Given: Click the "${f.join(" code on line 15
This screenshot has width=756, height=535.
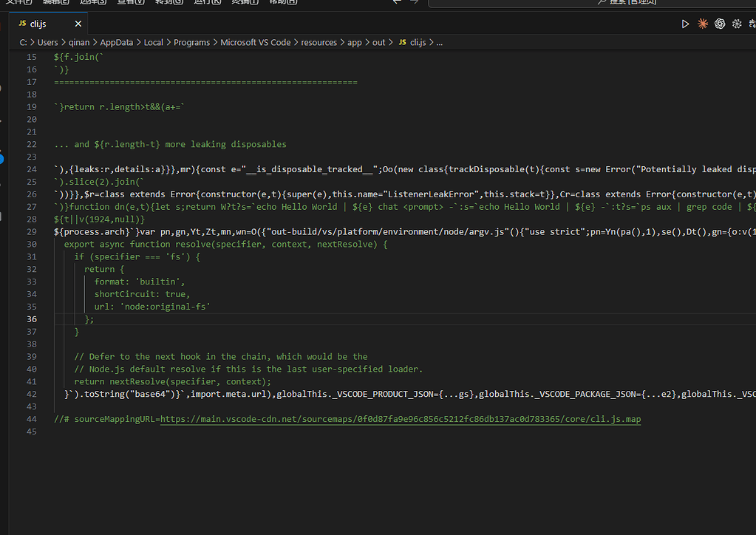Looking at the screenshot, I should [x=78, y=57].
